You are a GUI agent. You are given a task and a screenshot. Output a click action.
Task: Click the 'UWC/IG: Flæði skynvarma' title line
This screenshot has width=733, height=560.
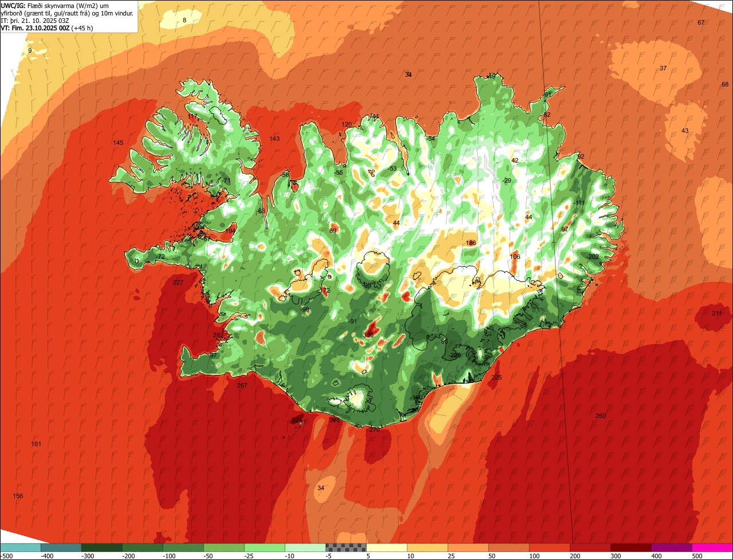55,5
